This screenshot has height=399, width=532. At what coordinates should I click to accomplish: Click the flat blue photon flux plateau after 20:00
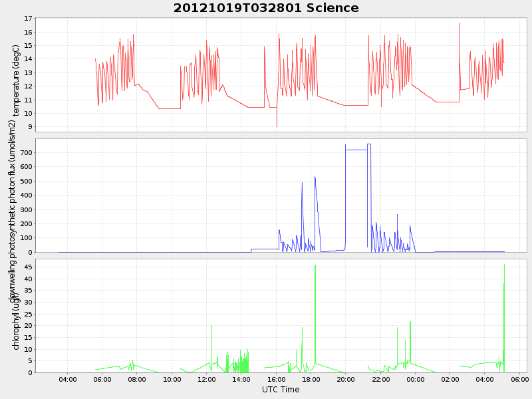click(x=356, y=150)
